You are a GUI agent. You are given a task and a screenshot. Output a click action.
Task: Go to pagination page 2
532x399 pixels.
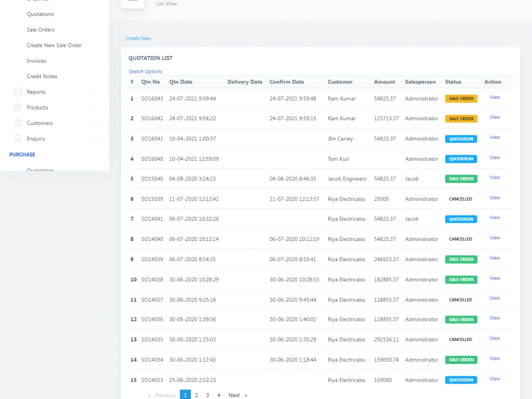(196, 395)
